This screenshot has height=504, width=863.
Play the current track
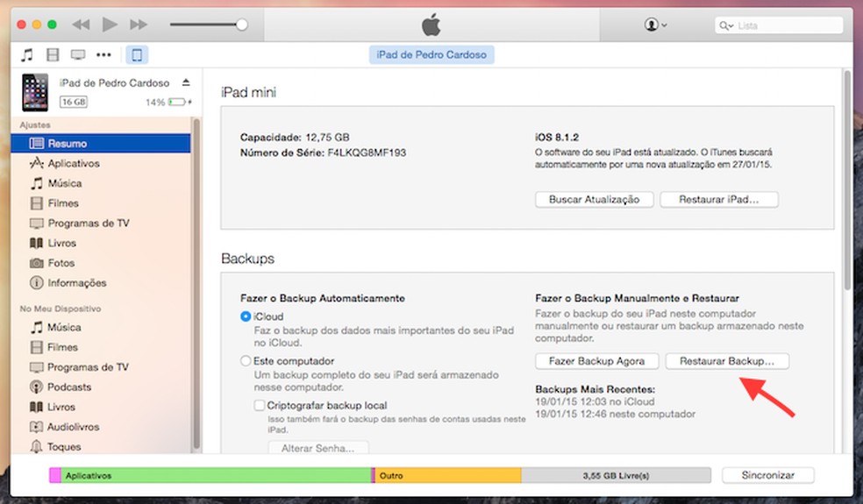[110, 25]
